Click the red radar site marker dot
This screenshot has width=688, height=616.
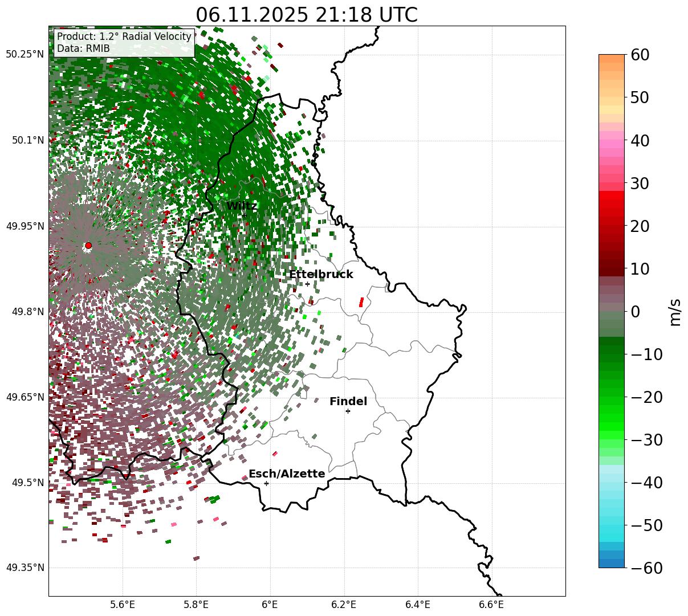88,246
